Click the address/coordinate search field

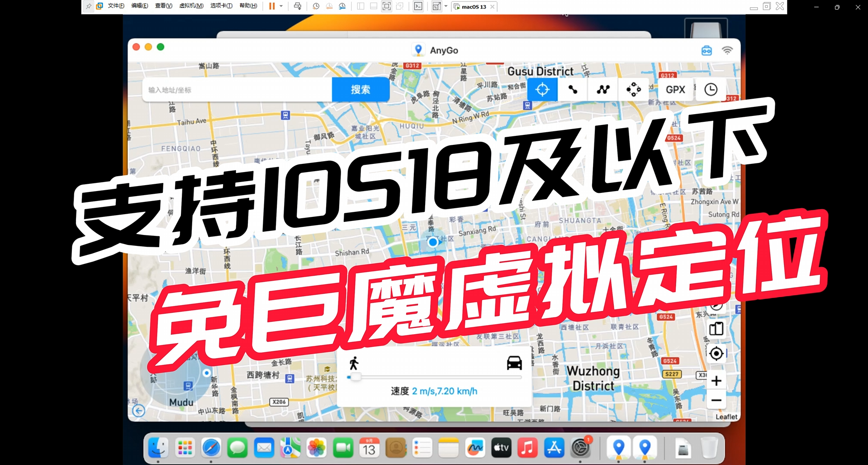pos(237,90)
